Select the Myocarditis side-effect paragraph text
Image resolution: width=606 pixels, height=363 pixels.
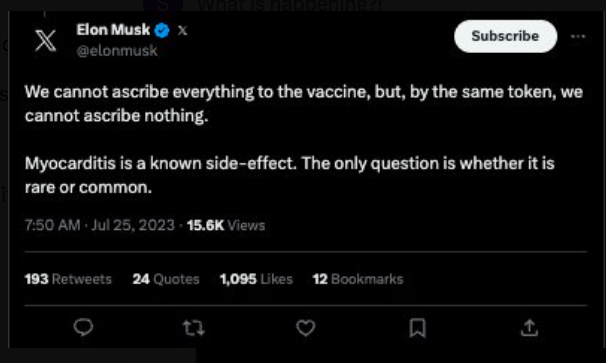(x=290, y=175)
